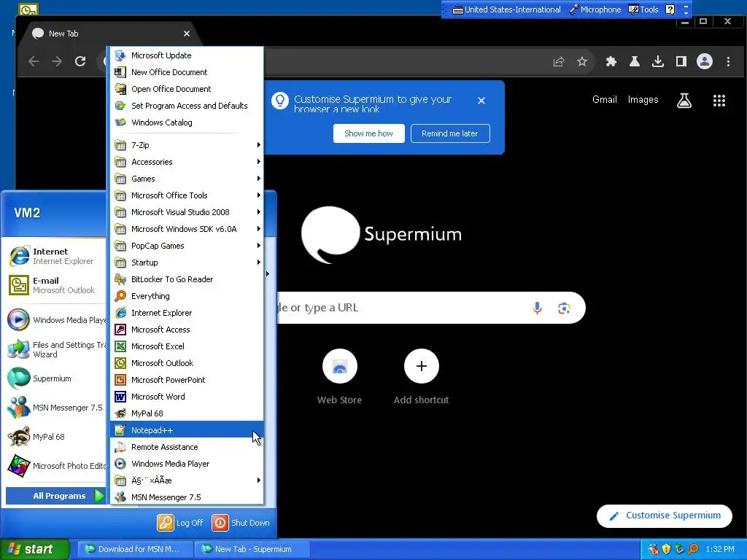Expand the Games submenu
Image resolution: width=747 pixels, height=560 pixels.
pyautogui.click(x=187, y=179)
